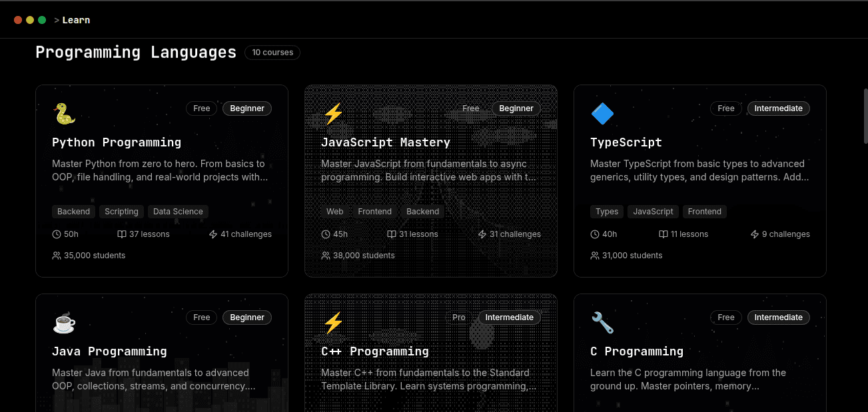
Task: Open the Python Programming course card
Action: pos(162,180)
